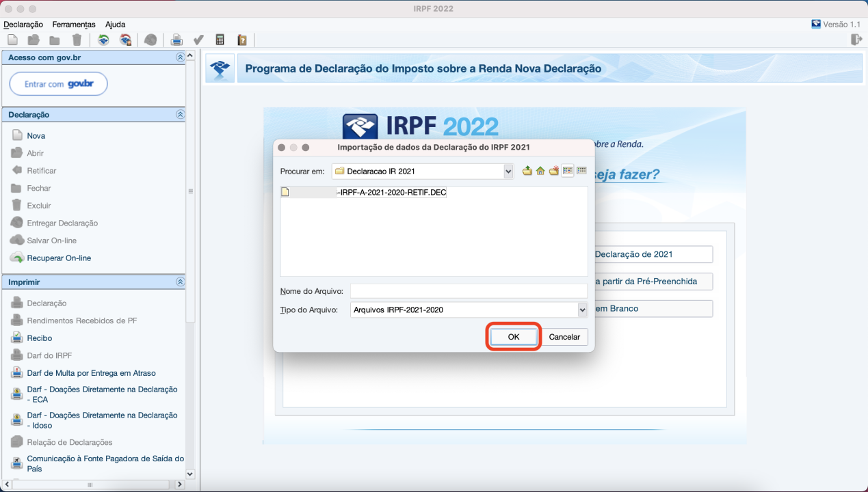Collapse the Imprimir section in sidebar
The height and width of the screenshot is (492, 868).
click(180, 282)
